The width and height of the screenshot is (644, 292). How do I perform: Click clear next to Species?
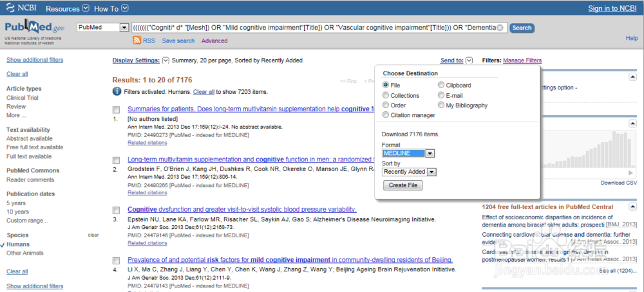click(93, 235)
